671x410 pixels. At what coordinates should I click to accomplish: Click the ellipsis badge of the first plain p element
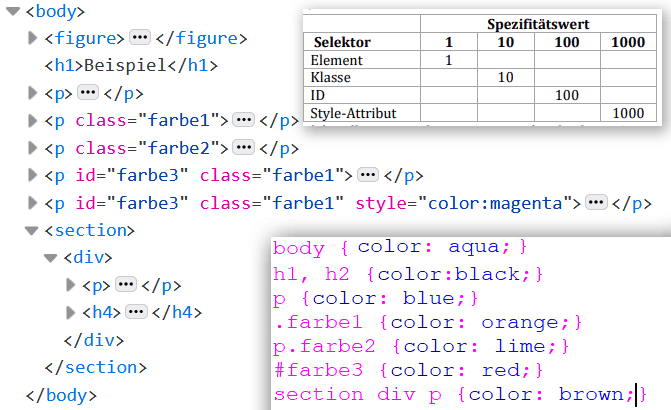pyautogui.click(x=87, y=93)
